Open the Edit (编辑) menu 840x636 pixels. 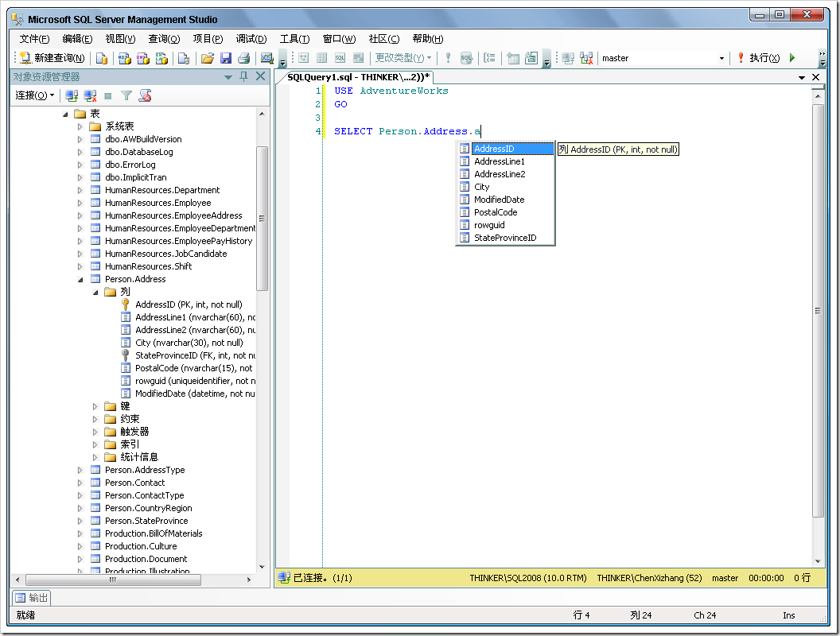[x=77, y=38]
